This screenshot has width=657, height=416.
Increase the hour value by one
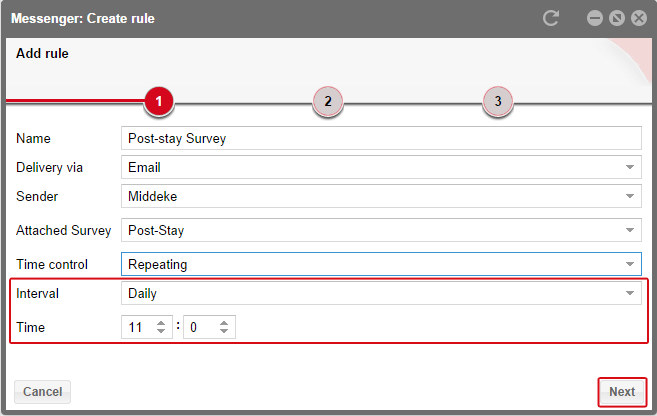(162, 322)
